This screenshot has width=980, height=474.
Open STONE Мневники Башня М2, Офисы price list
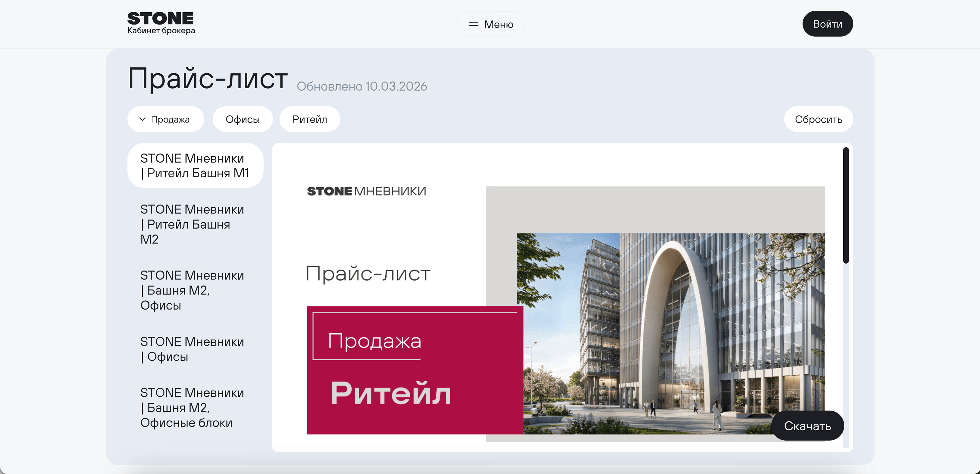click(x=192, y=290)
